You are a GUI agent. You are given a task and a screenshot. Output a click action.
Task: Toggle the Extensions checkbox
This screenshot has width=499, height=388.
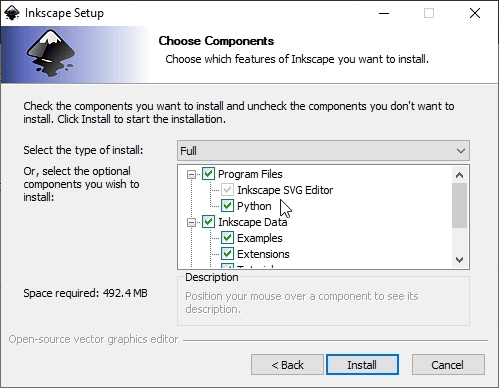[x=227, y=254]
